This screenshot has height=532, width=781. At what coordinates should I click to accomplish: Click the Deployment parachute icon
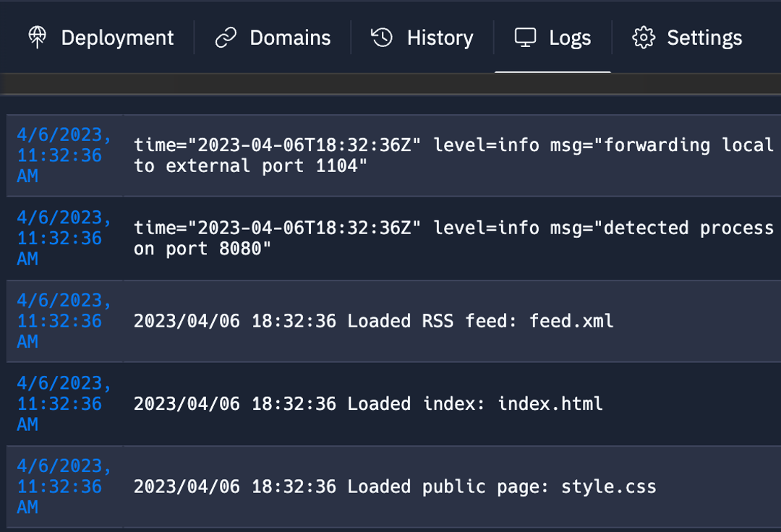(38, 37)
